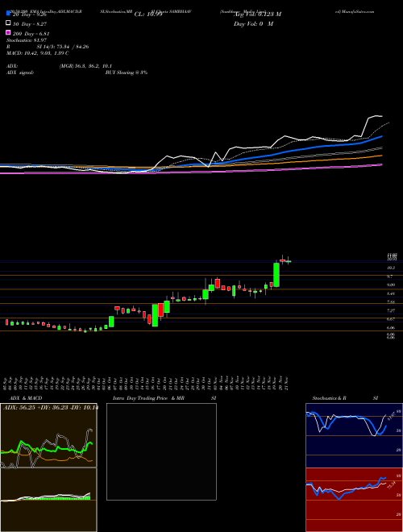
Task: Click the magenta 200 Day legend square
Action: point(8,33)
